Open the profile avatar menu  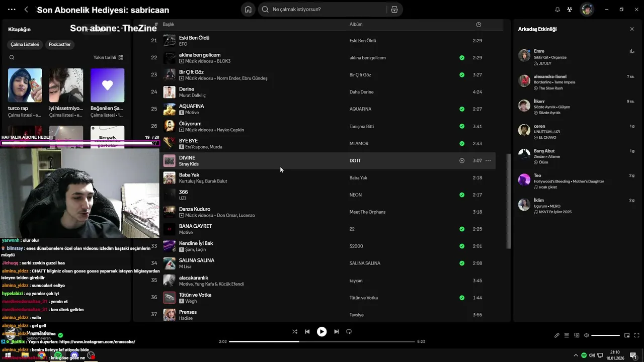coord(587,9)
